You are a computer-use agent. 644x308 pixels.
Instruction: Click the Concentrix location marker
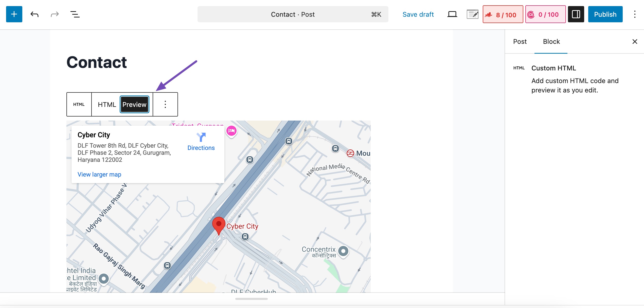click(x=343, y=251)
